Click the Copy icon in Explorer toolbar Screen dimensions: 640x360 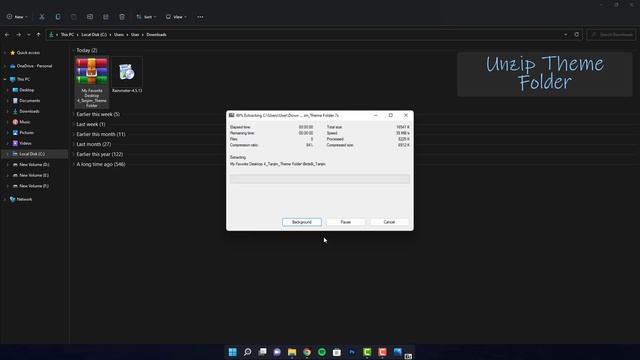pos(58,17)
